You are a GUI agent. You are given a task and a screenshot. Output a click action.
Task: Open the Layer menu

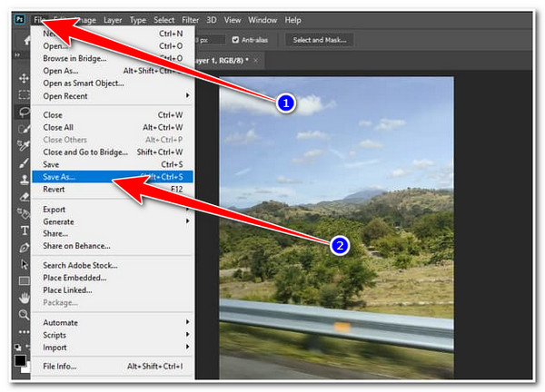pos(113,20)
